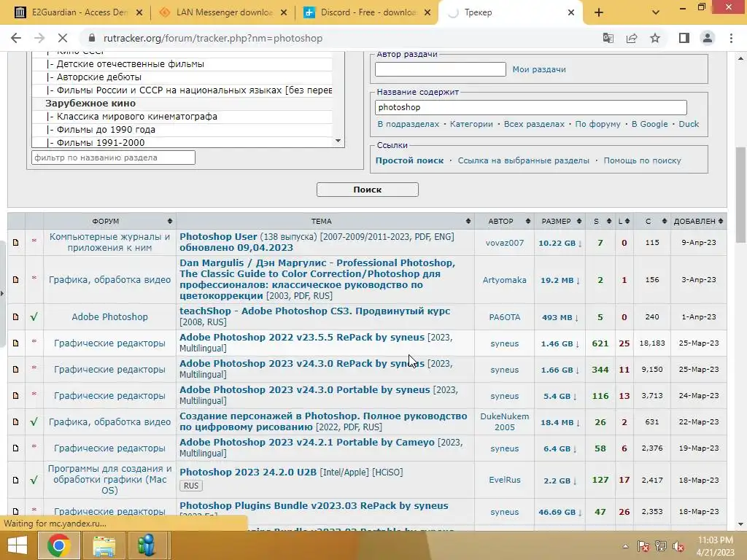Viewport: 747px width, 560px height.
Task: Open Adobe Photoshop forum link
Action: click(x=109, y=316)
